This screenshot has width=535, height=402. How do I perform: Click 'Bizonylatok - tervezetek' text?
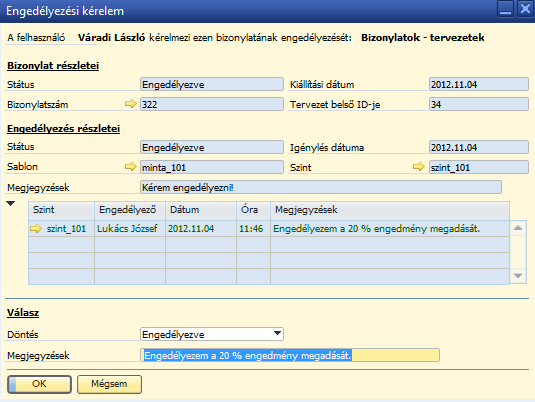(x=422, y=37)
